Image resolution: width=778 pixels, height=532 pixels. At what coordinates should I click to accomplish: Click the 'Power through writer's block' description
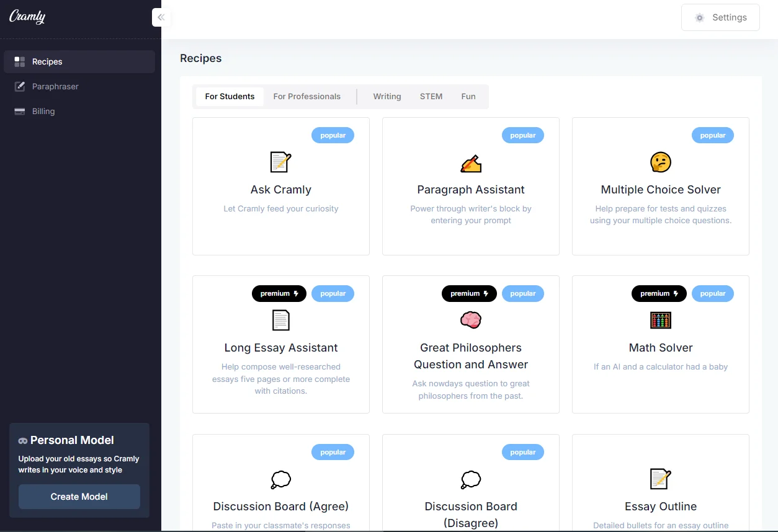click(x=471, y=215)
